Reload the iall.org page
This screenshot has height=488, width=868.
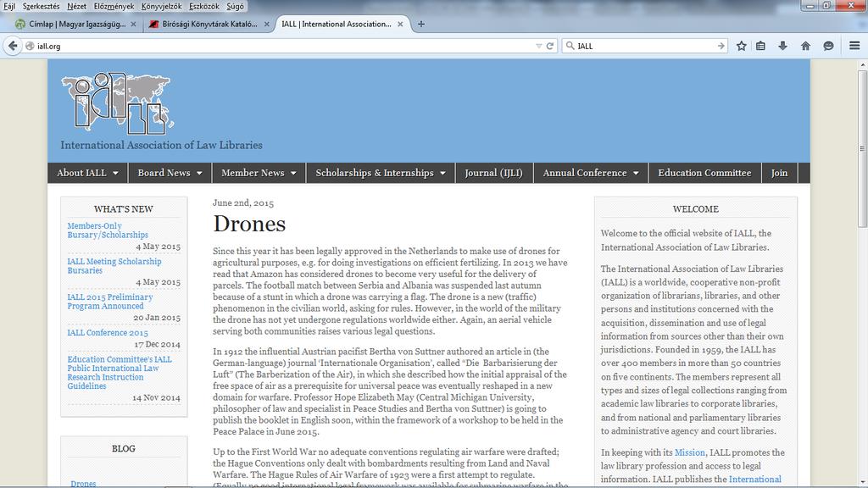[x=549, y=46]
